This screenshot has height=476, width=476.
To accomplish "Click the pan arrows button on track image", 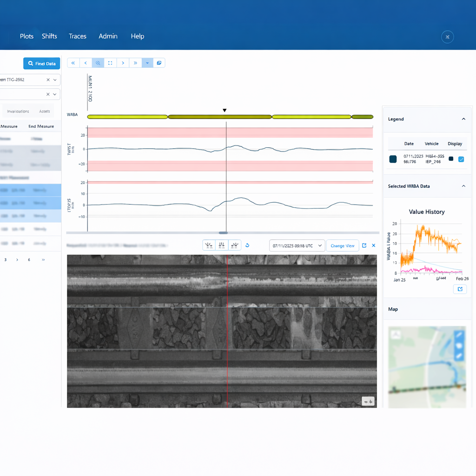I will [368, 401].
